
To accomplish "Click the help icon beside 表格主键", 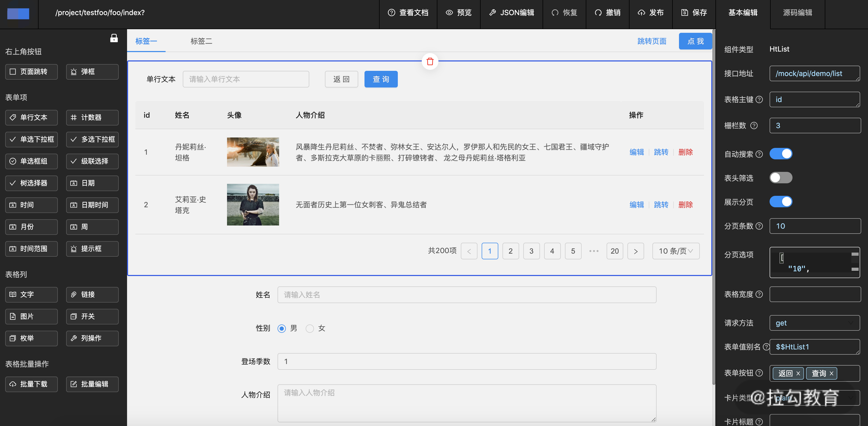I will pyautogui.click(x=759, y=99).
